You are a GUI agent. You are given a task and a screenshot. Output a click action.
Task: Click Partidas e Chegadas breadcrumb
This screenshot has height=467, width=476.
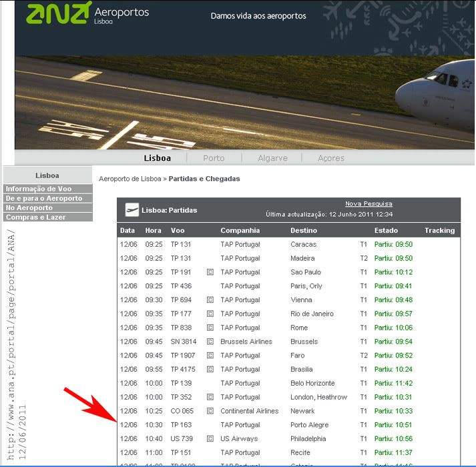tap(204, 179)
